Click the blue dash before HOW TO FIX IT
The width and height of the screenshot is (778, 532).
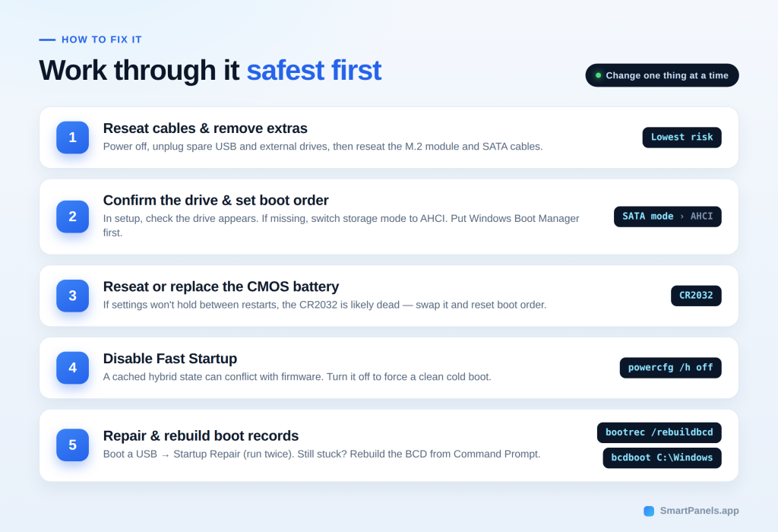point(47,40)
